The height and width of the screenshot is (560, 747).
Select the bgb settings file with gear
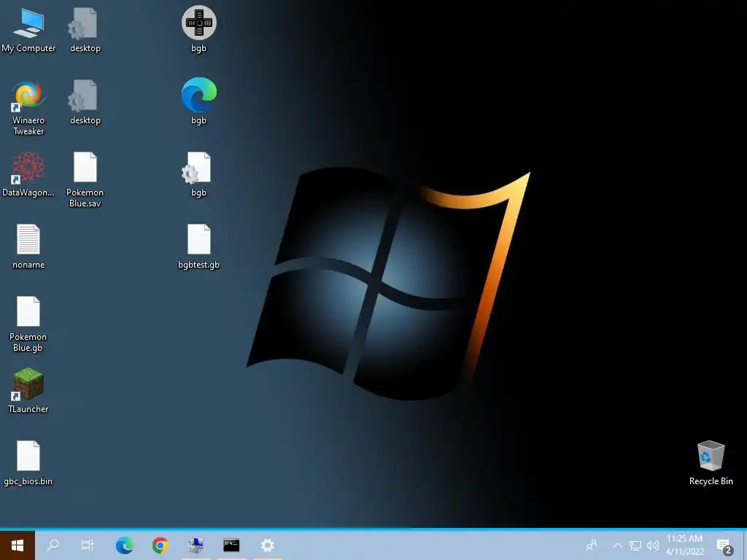pyautogui.click(x=198, y=174)
